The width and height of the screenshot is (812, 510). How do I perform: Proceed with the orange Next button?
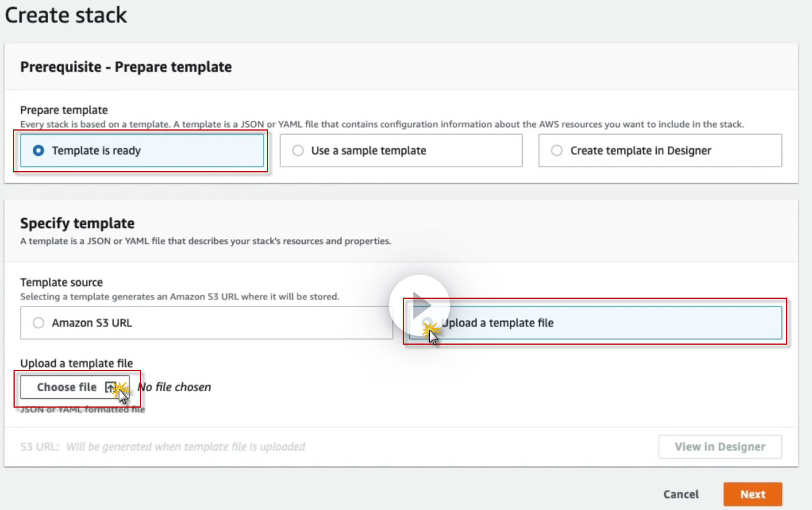click(753, 495)
